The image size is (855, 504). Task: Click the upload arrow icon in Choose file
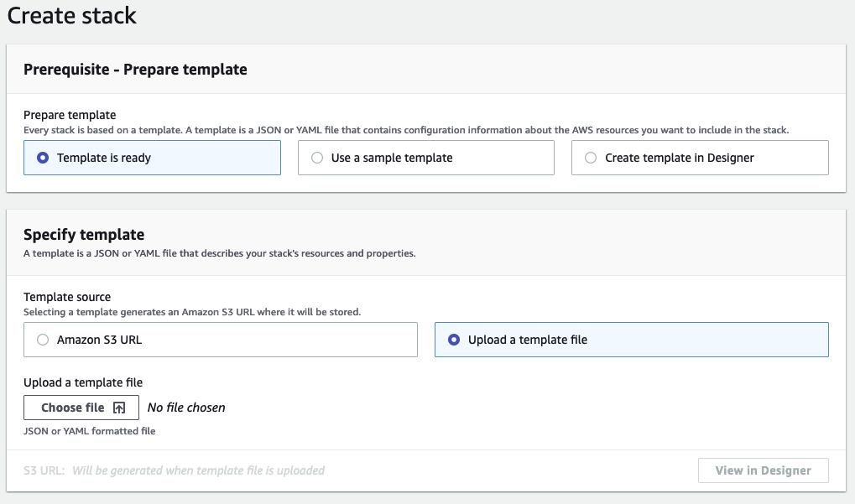point(119,408)
